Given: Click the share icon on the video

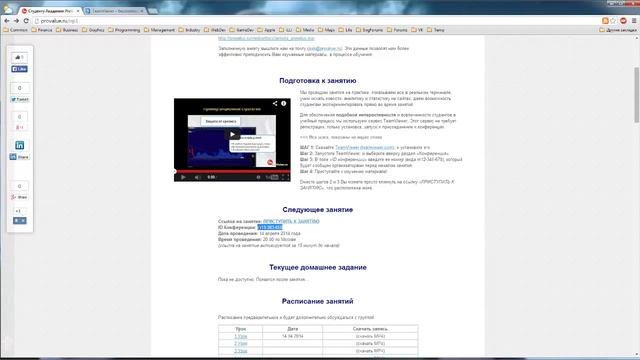Looking at the screenshot, I should click(275, 104).
